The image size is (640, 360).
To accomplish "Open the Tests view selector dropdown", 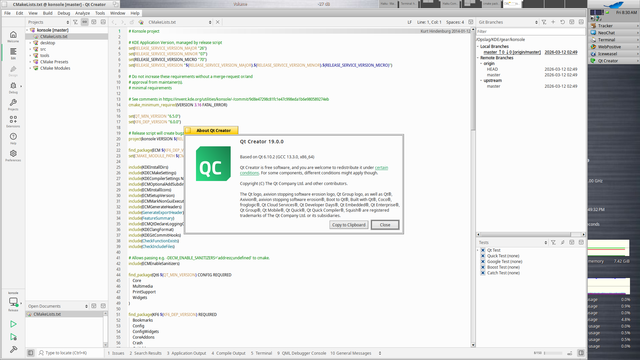I will pos(513,242).
